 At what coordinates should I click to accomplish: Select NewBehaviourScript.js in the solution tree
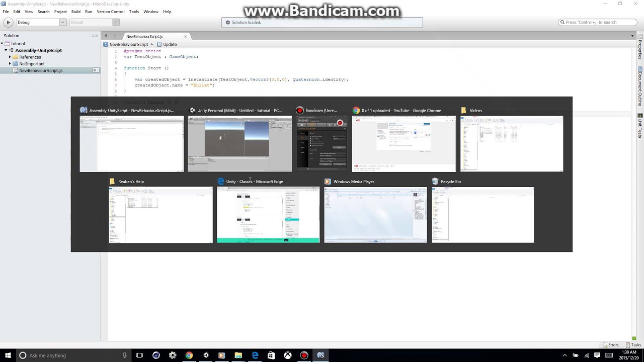pyautogui.click(x=41, y=70)
